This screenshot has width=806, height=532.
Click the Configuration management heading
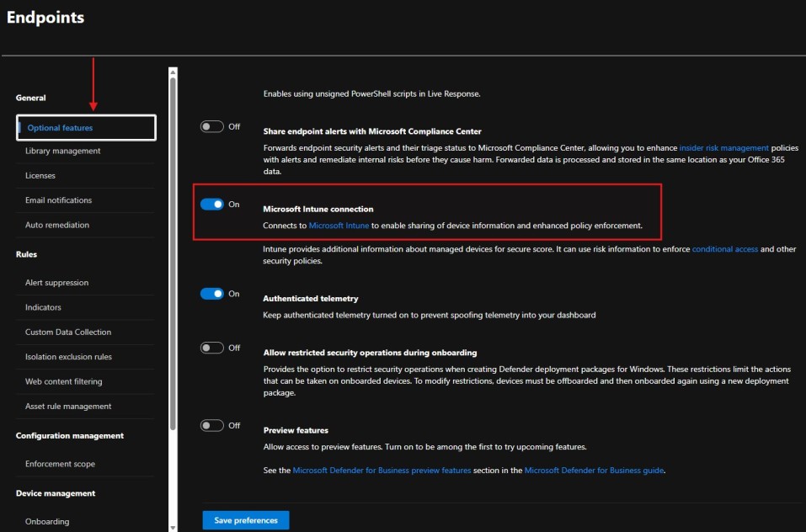coord(70,435)
